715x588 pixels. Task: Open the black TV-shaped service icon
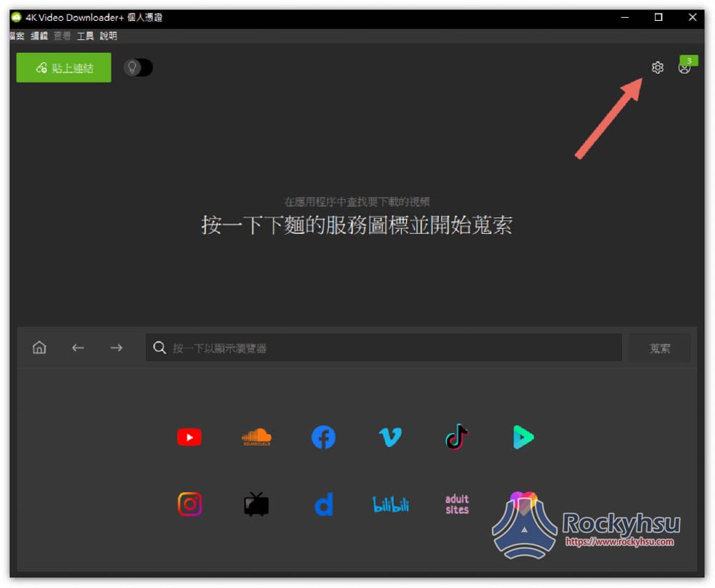pos(256,504)
